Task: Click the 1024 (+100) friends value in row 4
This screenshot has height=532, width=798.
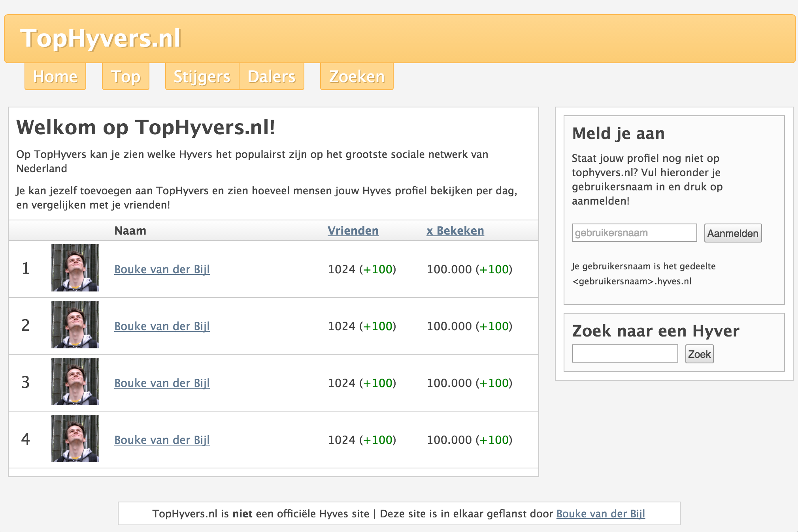Action: [362, 440]
